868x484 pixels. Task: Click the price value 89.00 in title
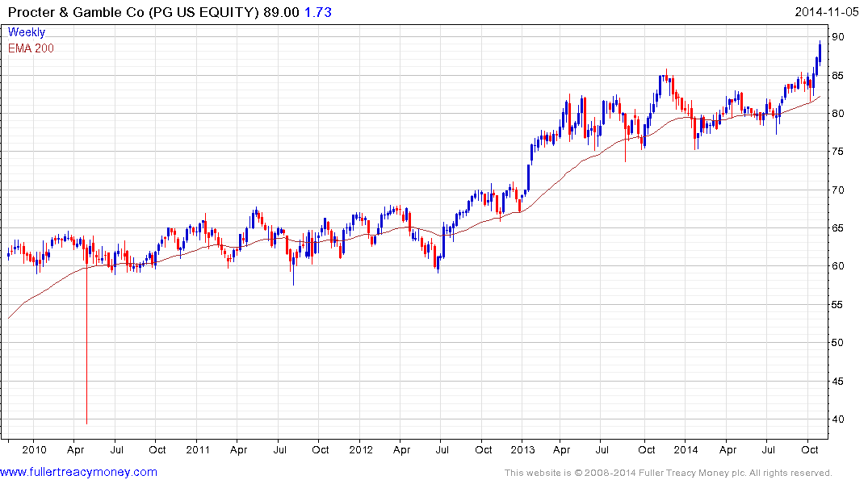(281, 12)
